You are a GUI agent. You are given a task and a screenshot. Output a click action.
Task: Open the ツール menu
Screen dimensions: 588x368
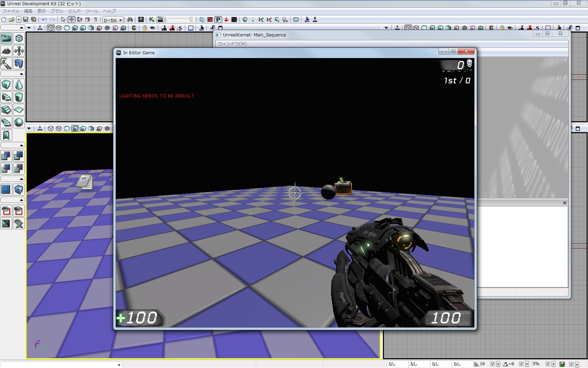[x=92, y=11]
